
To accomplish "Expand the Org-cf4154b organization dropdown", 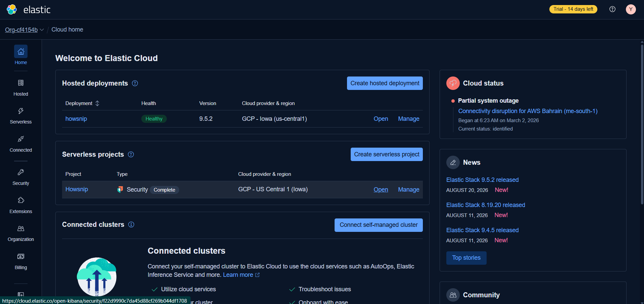I will click(24, 30).
